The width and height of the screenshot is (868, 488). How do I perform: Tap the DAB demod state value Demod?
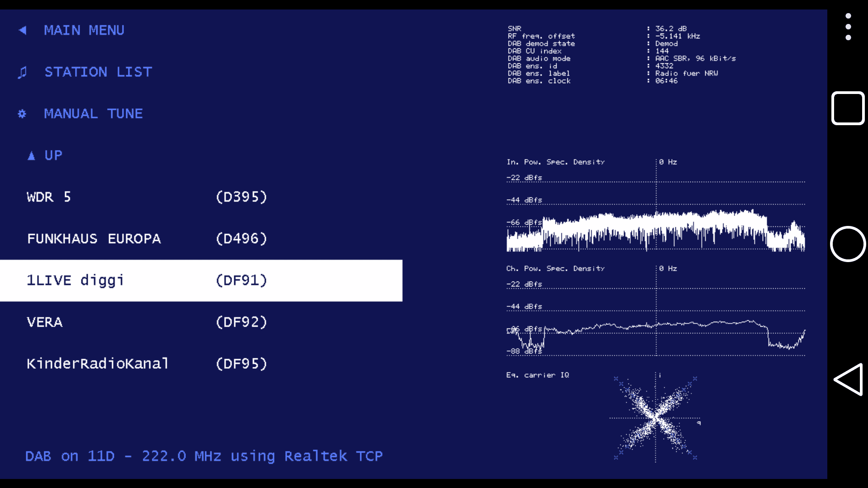(666, 44)
